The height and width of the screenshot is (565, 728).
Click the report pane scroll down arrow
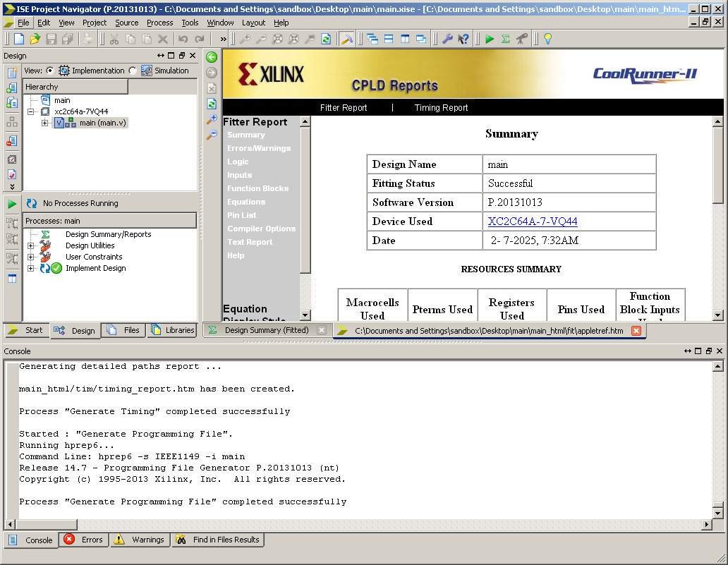click(718, 315)
